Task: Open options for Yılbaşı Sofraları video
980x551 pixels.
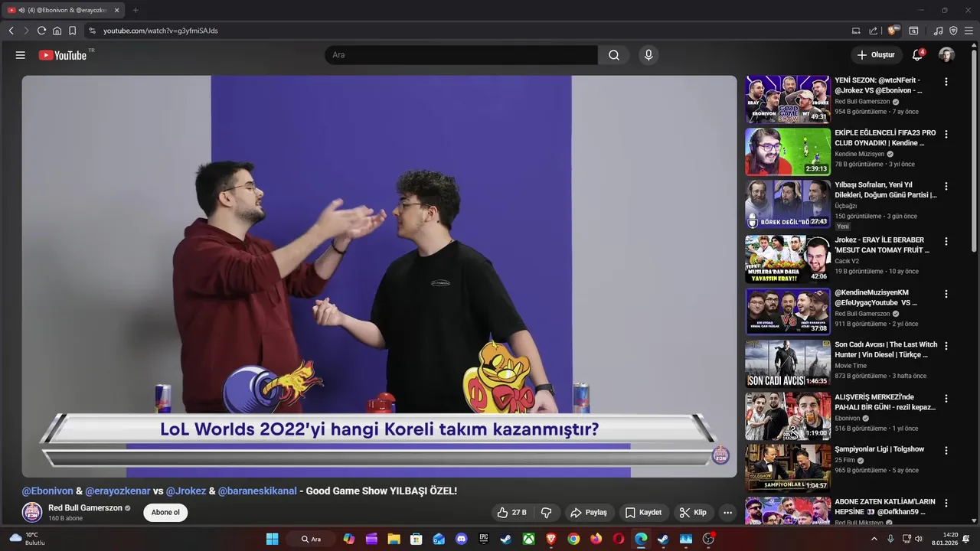Action: tap(946, 186)
